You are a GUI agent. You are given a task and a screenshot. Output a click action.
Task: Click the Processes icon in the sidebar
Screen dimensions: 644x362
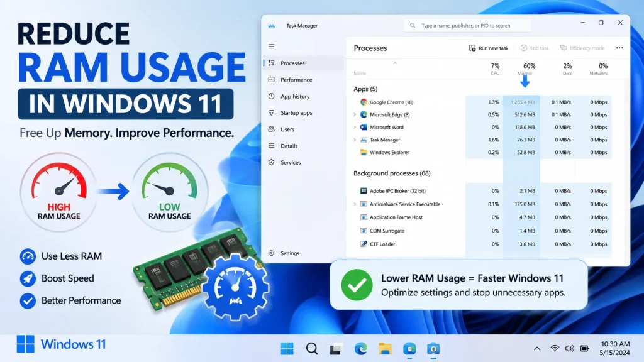pyautogui.click(x=272, y=63)
